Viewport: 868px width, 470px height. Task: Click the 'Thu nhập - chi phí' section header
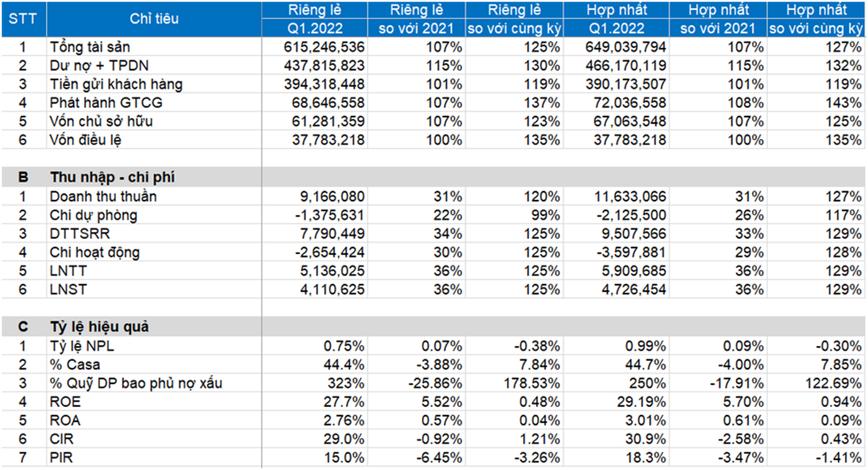112,177
